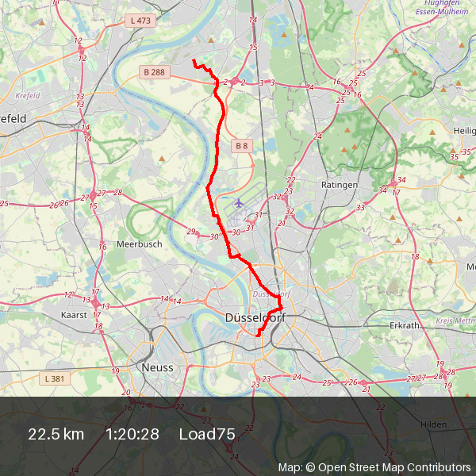Open the Open Street Map Contributors attribution
476x476 pixels.
[374, 467]
